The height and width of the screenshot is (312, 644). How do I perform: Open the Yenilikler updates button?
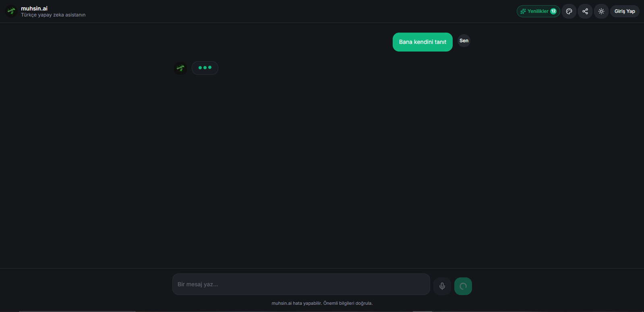coord(538,11)
